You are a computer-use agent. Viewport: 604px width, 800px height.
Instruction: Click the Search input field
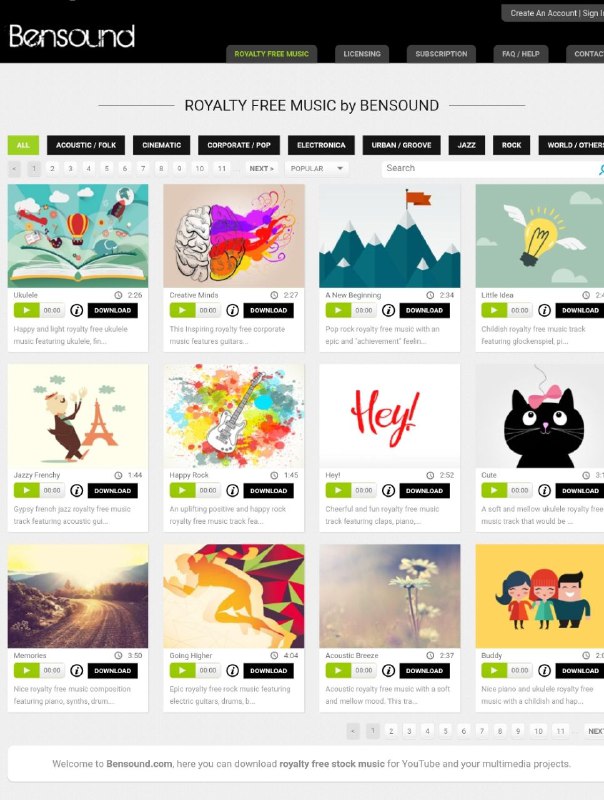[490, 168]
